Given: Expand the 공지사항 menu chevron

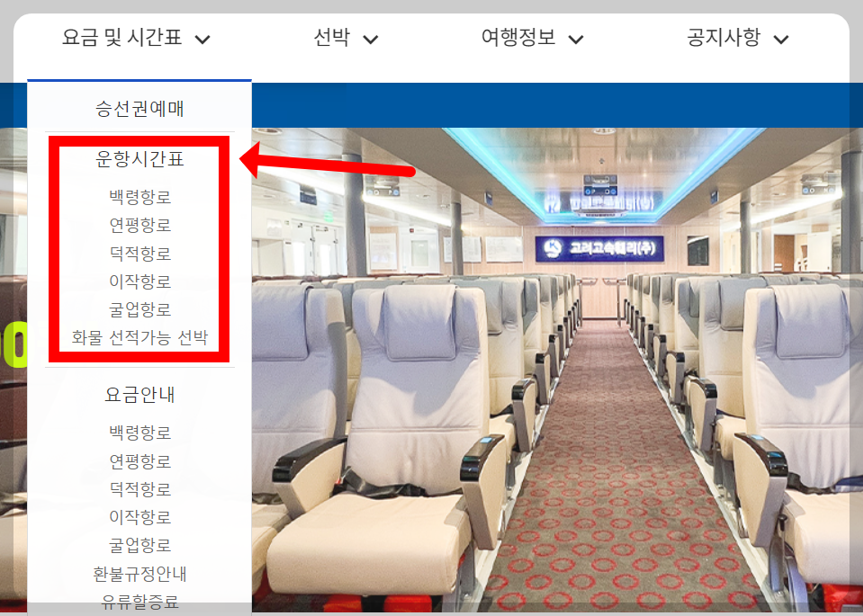Looking at the screenshot, I should (x=781, y=40).
